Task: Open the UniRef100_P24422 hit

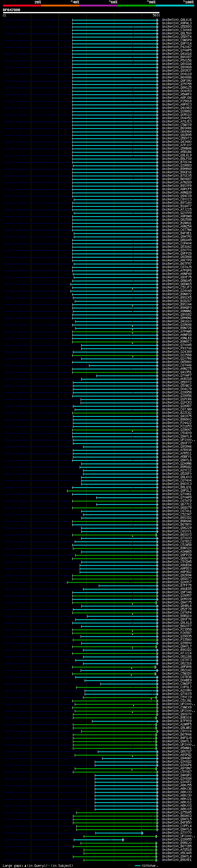Action: [177, 423]
